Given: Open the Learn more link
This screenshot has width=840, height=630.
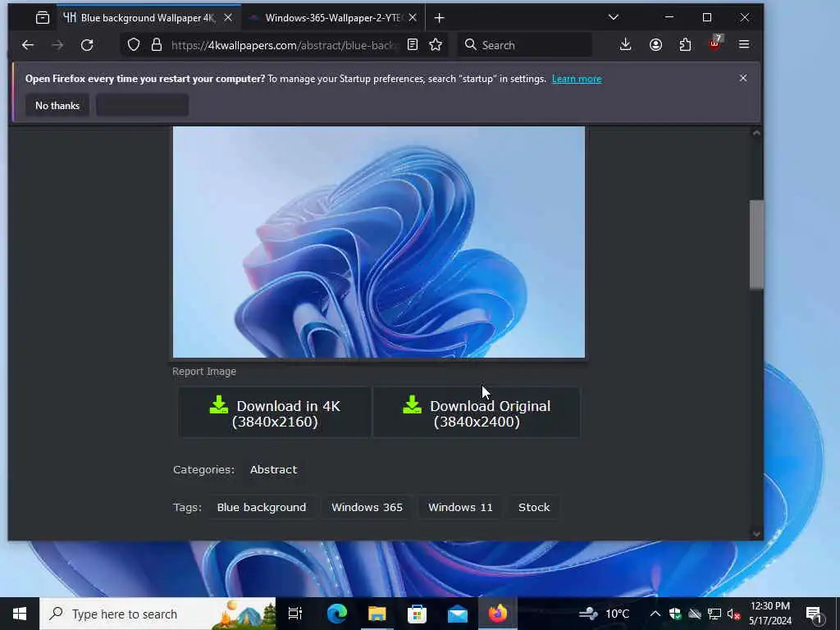Looking at the screenshot, I should [x=577, y=79].
